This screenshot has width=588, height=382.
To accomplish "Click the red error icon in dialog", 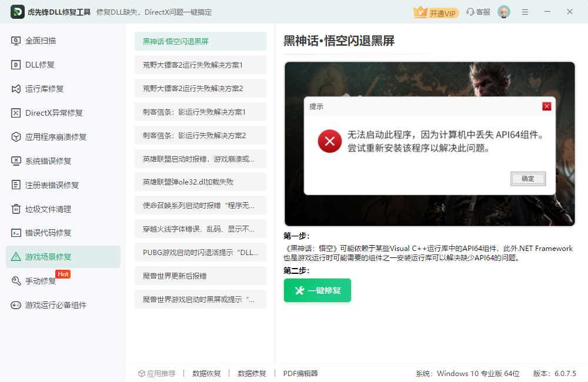I will [x=330, y=141].
